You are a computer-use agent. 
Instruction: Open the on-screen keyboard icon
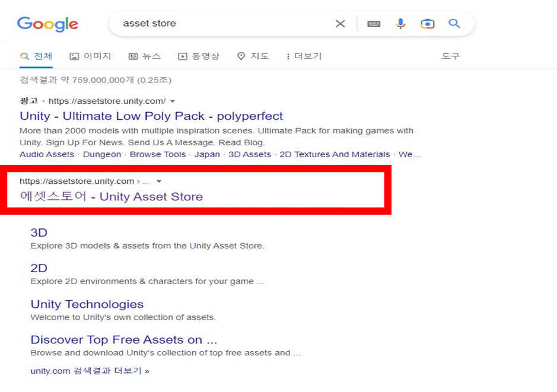(x=374, y=24)
